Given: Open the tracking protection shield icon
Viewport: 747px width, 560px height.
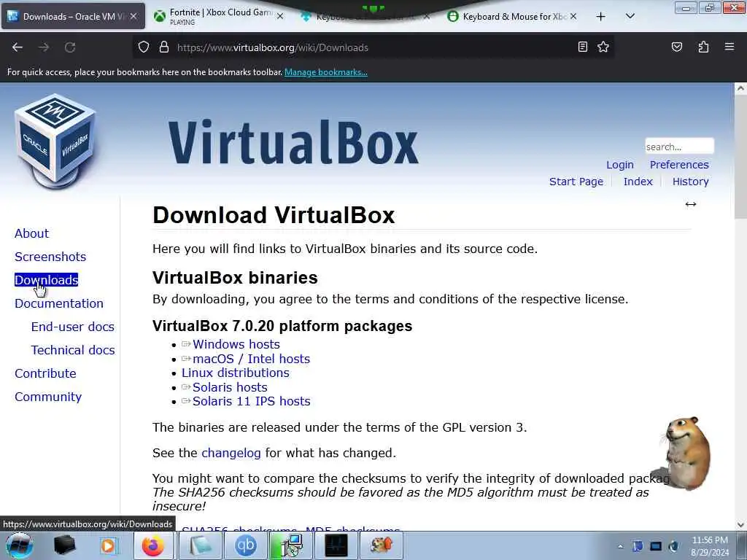Looking at the screenshot, I should 144,47.
